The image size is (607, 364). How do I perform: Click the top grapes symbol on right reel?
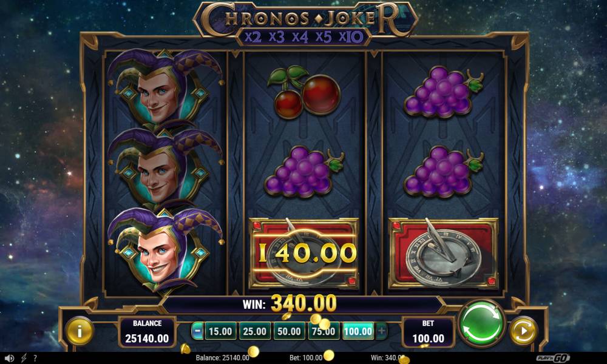tap(444, 92)
